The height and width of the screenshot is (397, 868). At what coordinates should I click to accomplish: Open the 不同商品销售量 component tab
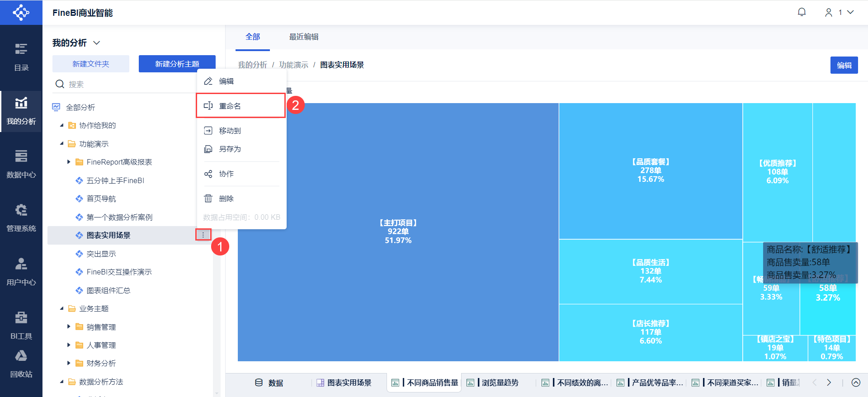pyautogui.click(x=425, y=383)
